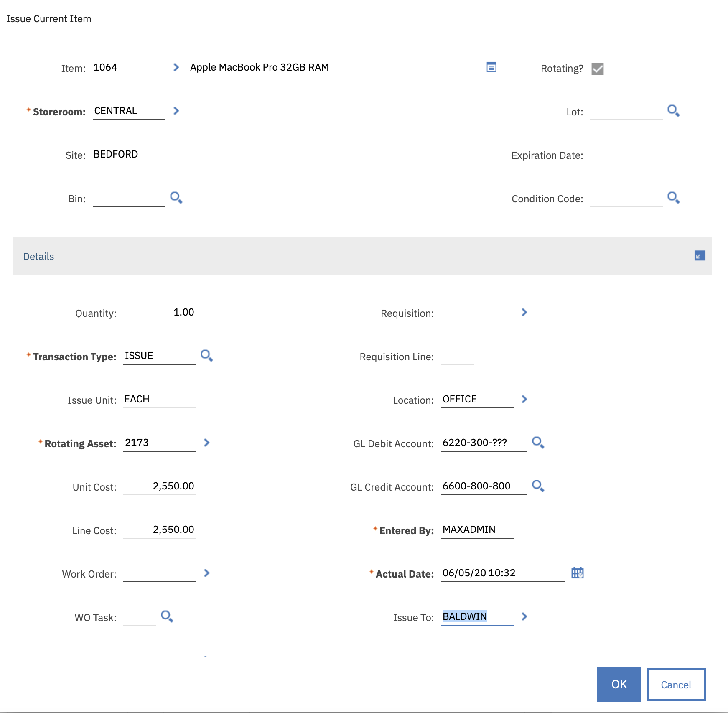This screenshot has width=728, height=713.
Task: Open the Lot lookup magnifier
Action: coord(673,111)
